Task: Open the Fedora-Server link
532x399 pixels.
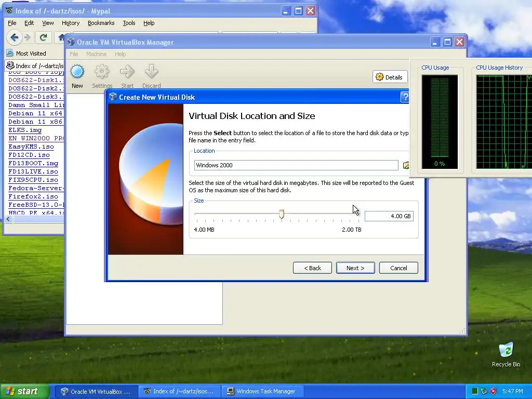Action: (x=36, y=188)
